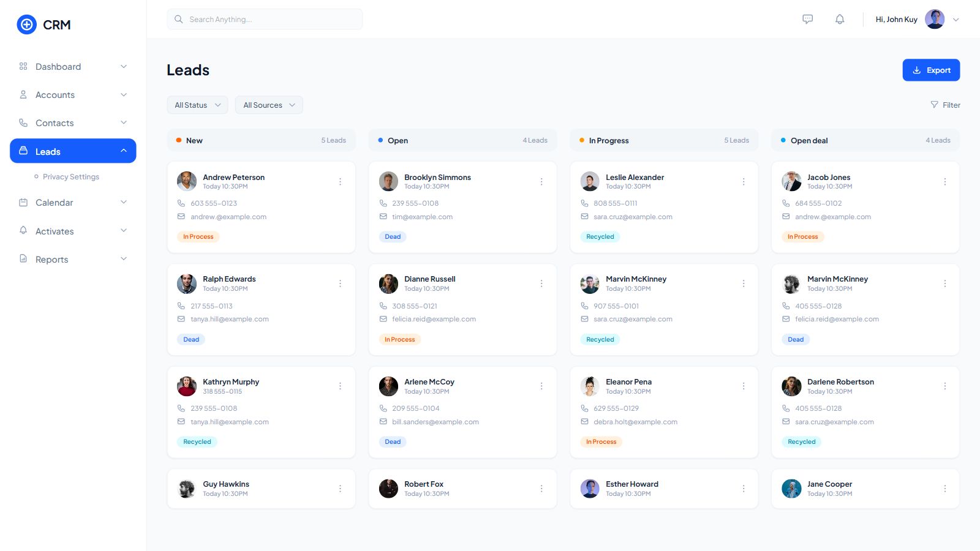This screenshot has height=551, width=980.
Task: Click the Export button
Action: 931,70
